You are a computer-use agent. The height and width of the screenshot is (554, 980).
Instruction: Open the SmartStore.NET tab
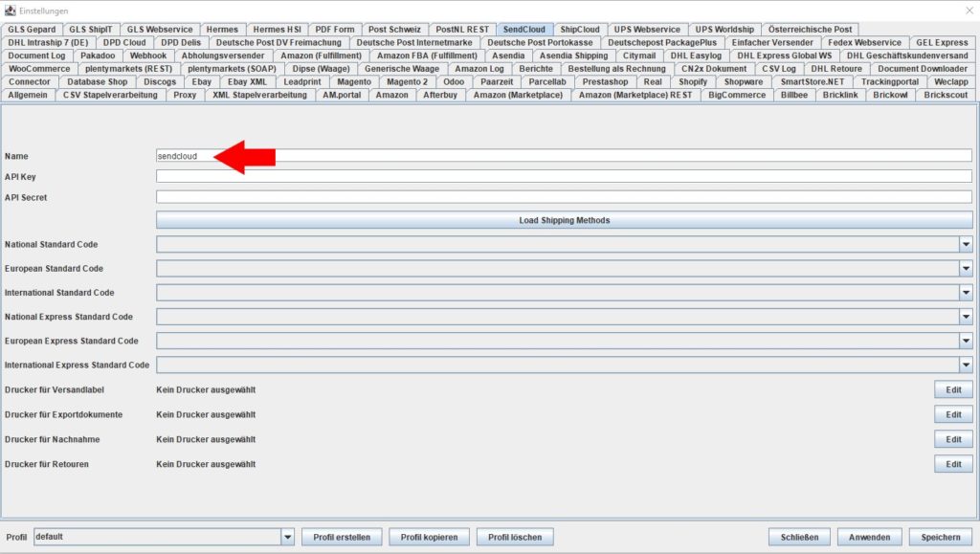click(x=813, y=82)
